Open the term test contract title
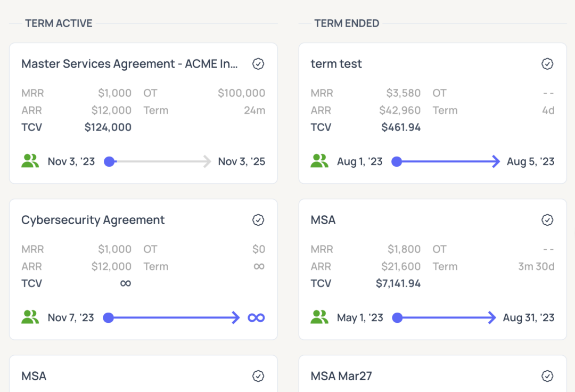Screen dimensions: 575x392 (x=336, y=64)
